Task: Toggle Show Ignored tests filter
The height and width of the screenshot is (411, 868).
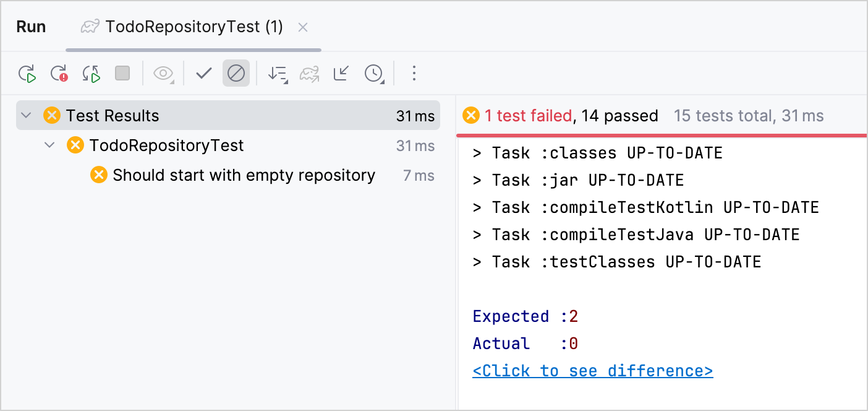Action: (x=236, y=74)
